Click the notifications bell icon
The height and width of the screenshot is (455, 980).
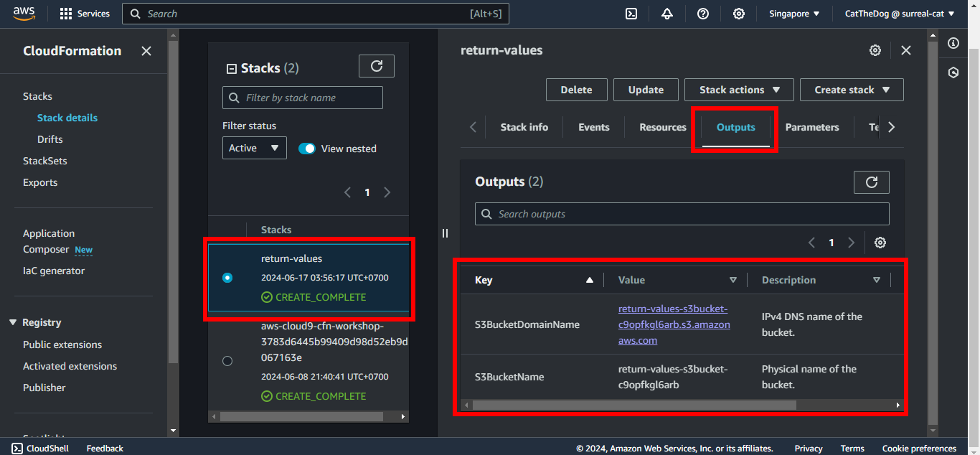(x=667, y=14)
